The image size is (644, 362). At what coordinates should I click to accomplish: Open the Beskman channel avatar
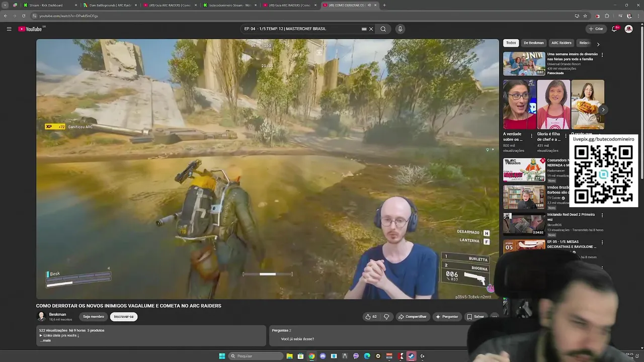(41, 316)
